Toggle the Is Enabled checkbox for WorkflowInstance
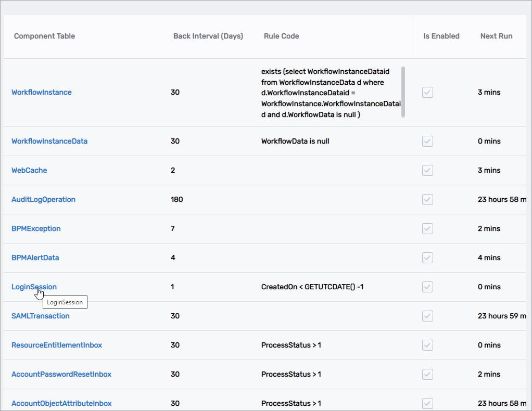The height and width of the screenshot is (411, 532). point(427,92)
